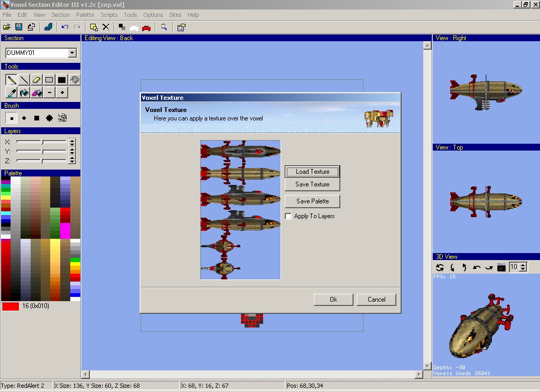540x392 pixels.
Task: Click the 3D View rotate reset icon
Action: tap(440, 267)
